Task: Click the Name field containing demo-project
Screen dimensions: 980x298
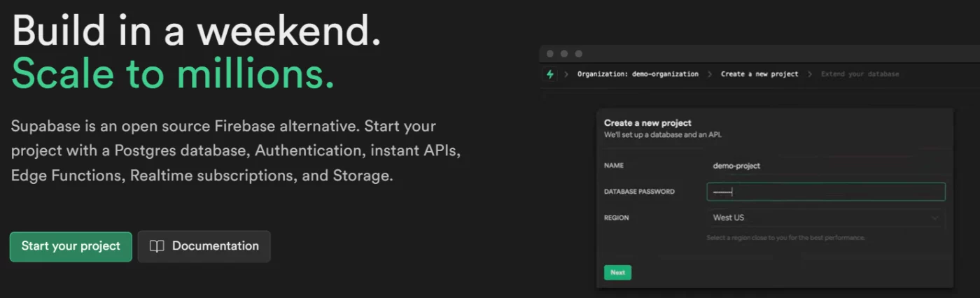Action: pos(826,166)
